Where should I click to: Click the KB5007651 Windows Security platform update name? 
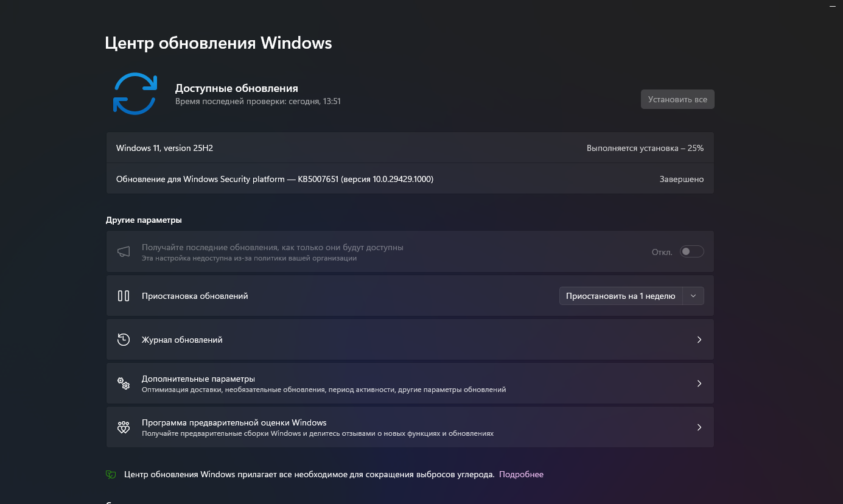pos(275,179)
